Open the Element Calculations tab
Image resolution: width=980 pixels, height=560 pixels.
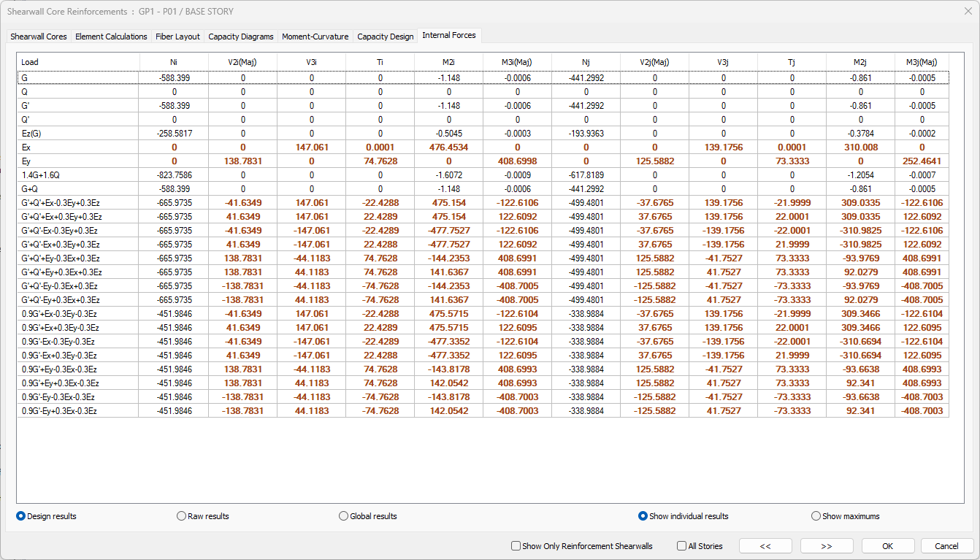pos(111,37)
